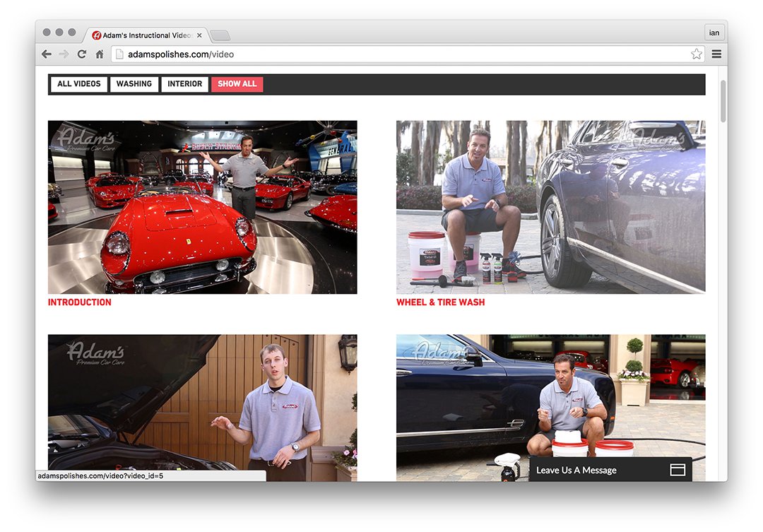Viewport: 763px width, 532px height.
Task: Bookmark page with the star icon
Action: [x=697, y=54]
